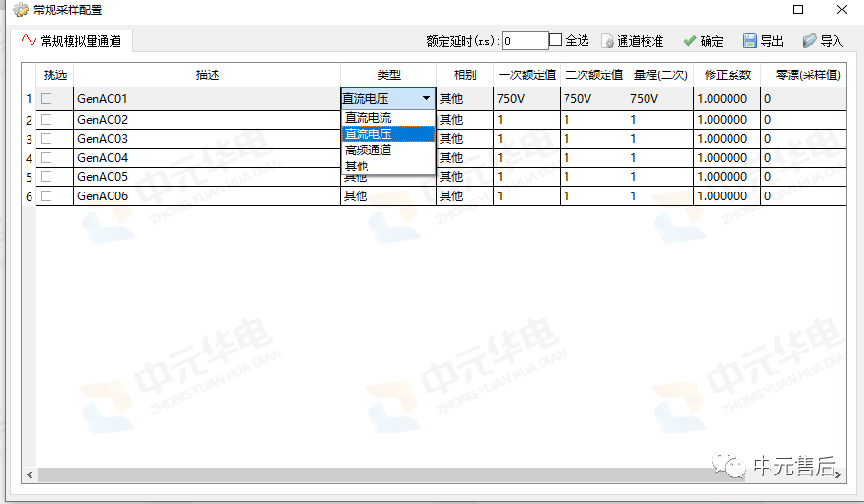
Task: Choose 直流电流 from the type list
Action: pyautogui.click(x=388, y=118)
